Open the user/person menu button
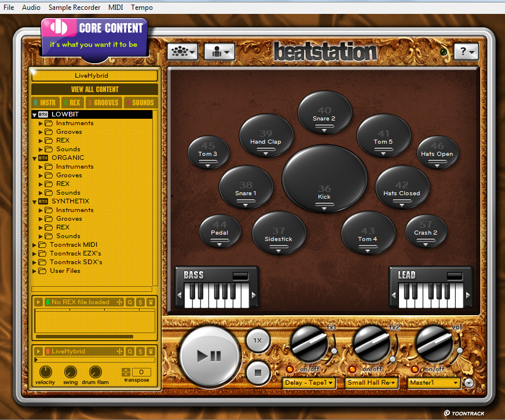505x420 pixels. pos(219,52)
